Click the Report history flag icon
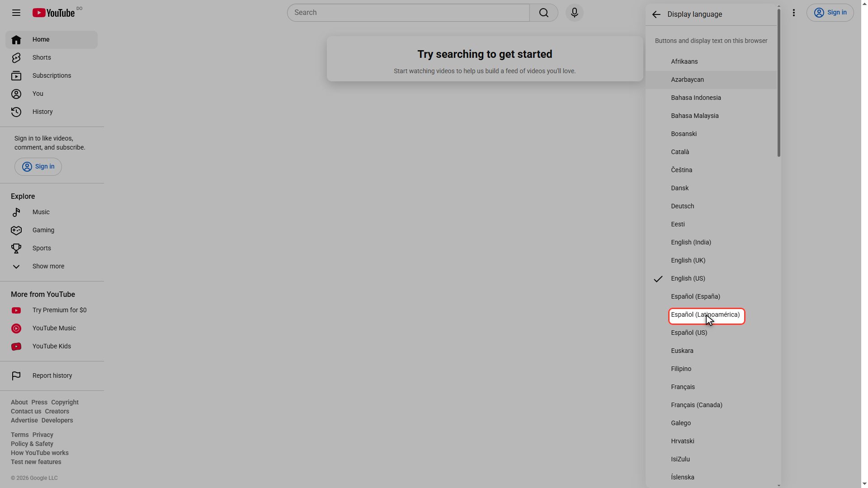This screenshot has width=868, height=488. pyautogui.click(x=16, y=376)
